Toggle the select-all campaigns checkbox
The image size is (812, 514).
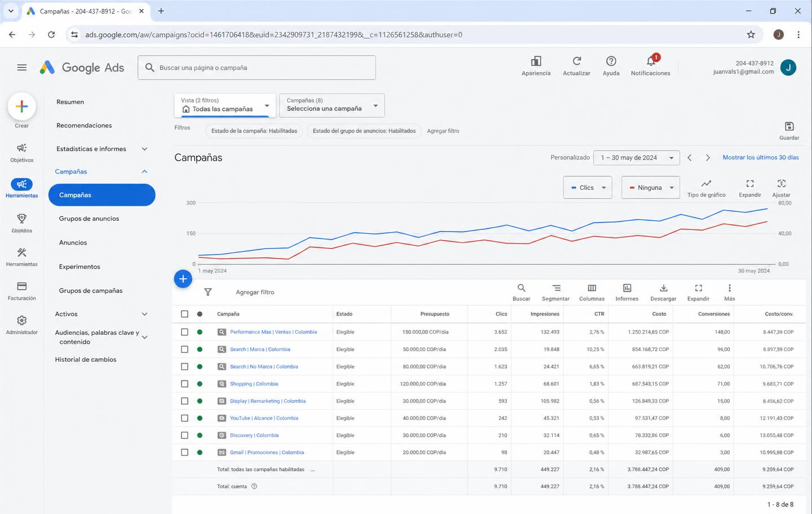(x=184, y=314)
